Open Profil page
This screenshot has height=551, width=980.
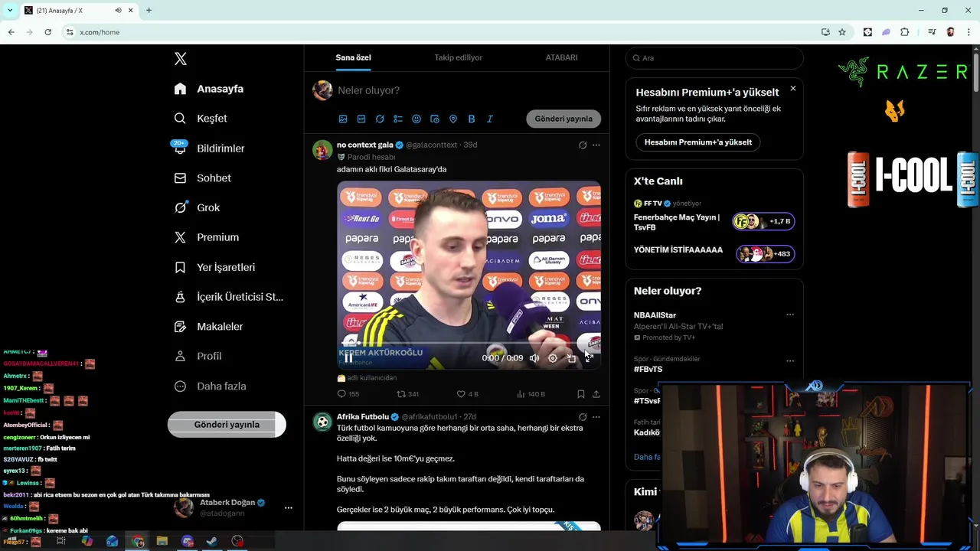click(x=198, y=357)
